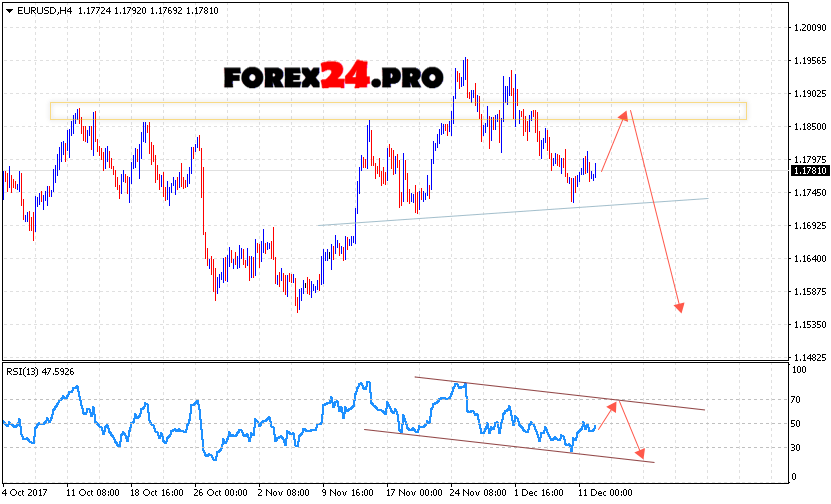Click the RSI 70 level scale label
Screen dimensions: 831x504
coord(798,399)
